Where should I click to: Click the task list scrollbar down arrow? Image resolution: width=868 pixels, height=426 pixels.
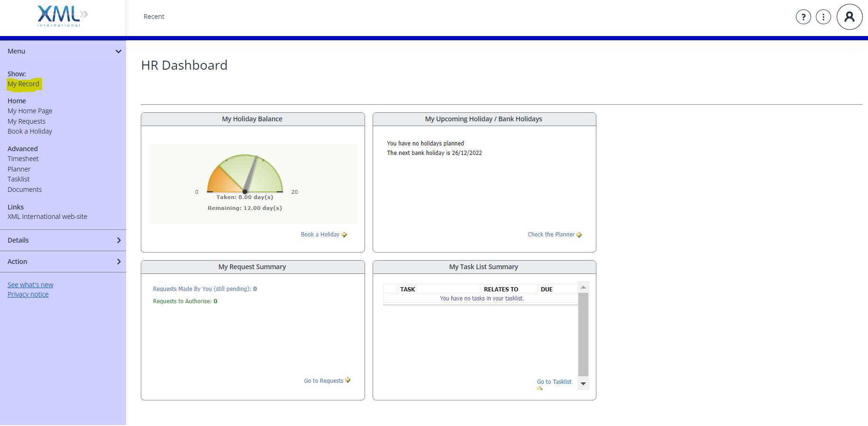click(584, 384)
